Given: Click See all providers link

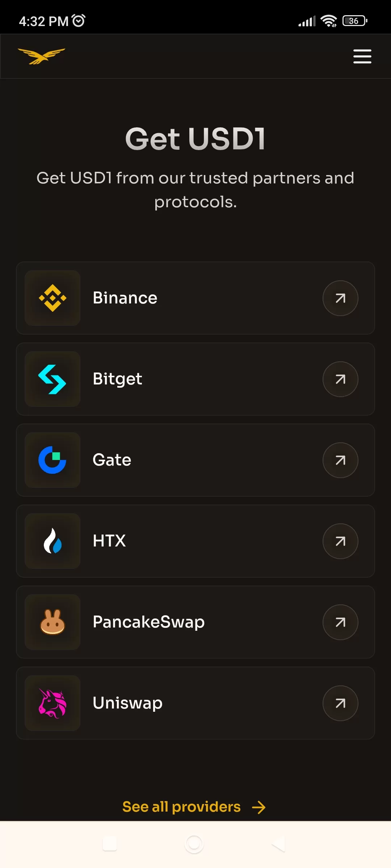Looking at the screenshot, I should tap(194, 807).
